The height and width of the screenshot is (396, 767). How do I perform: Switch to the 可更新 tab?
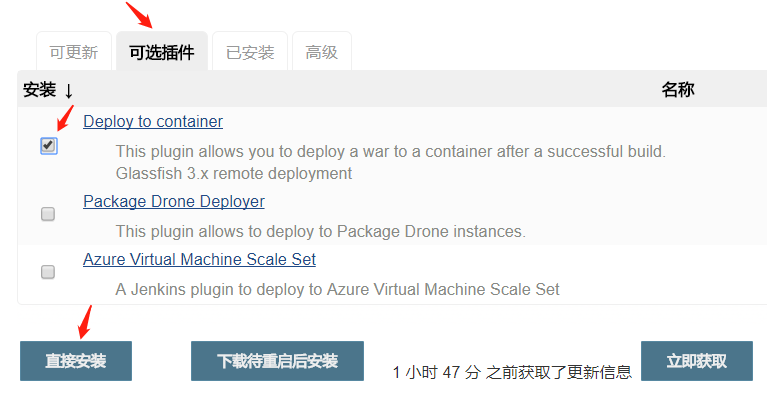pyautogui.click(x=74, y=52)
